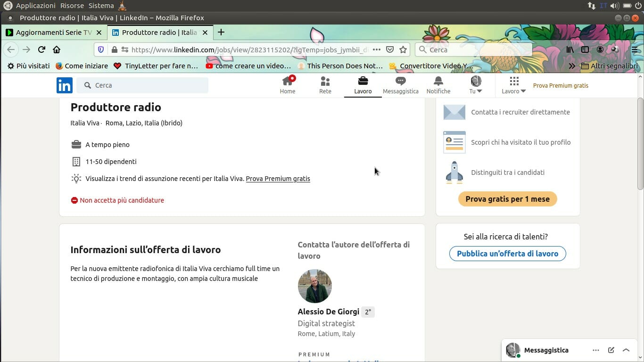Open Messaggistica overlay options dots
Image resolution: width=644 pixels, height=362 pixels.
(596, 350)
